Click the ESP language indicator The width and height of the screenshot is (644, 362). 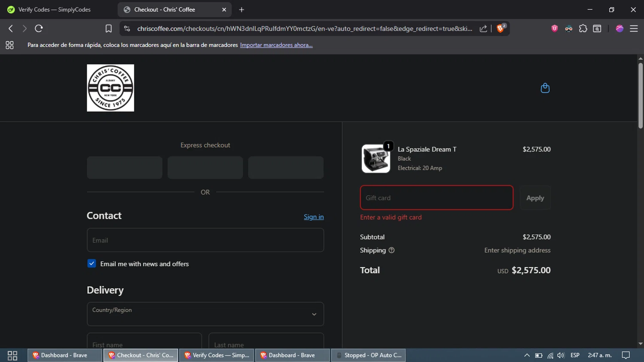(x=575, y=355)
